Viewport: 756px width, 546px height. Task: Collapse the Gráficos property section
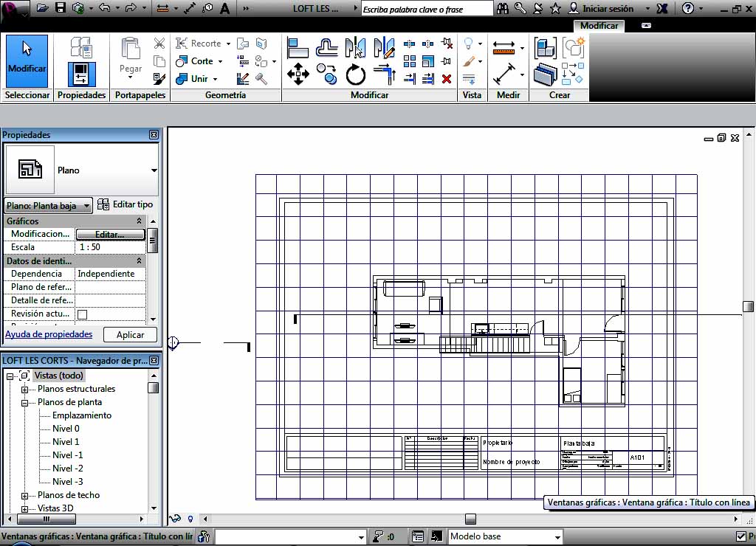point(139,221)
